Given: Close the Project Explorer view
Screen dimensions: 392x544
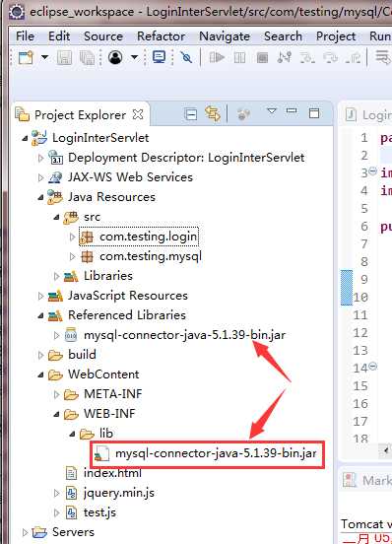Looking at the screenshot, I should click(x=138, y=114).
